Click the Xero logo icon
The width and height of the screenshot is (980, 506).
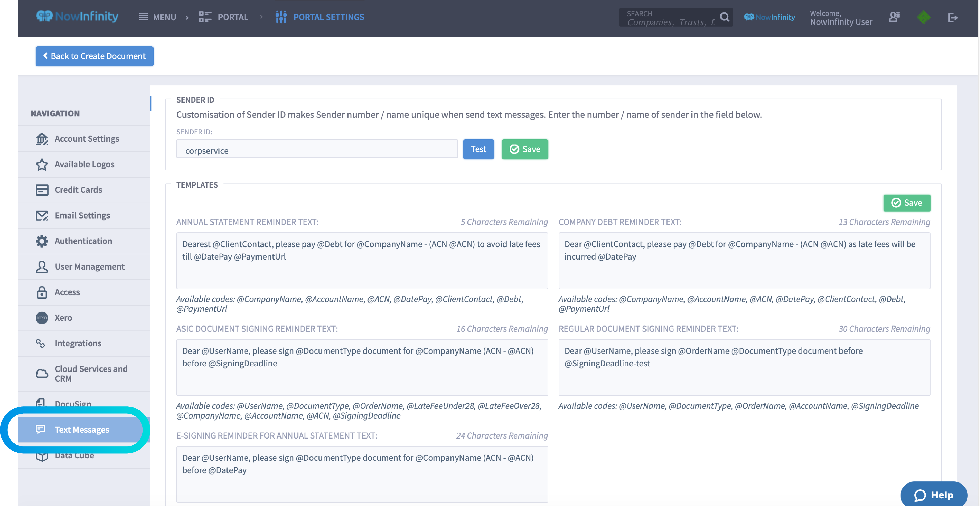coord(42,318)
